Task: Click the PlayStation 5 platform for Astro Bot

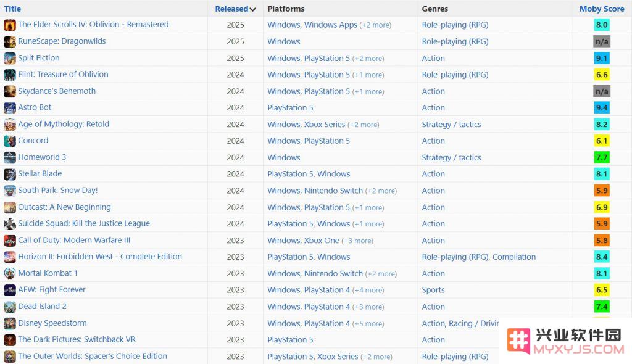Action: 290,107
